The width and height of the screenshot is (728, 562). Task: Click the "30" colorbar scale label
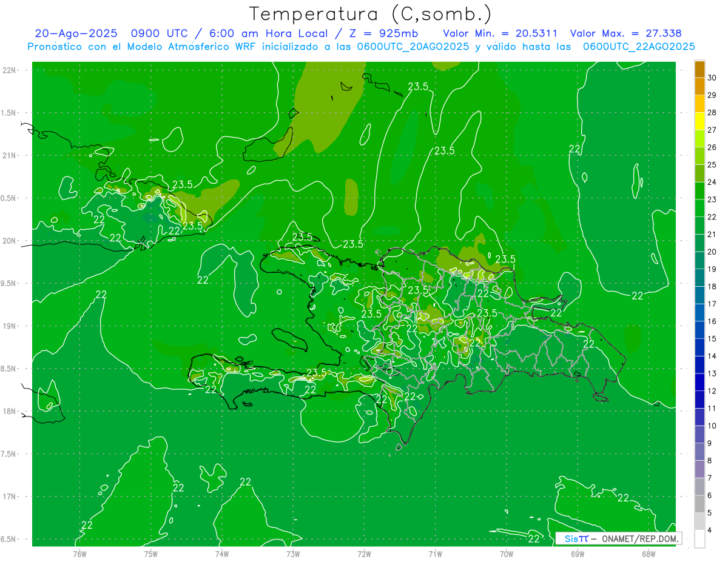click(712, 77)
